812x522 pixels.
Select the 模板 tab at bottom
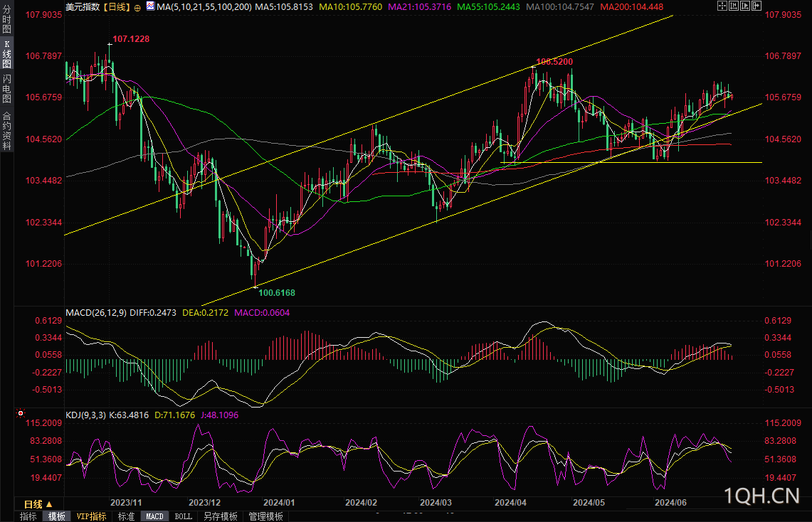pos(57,516)
